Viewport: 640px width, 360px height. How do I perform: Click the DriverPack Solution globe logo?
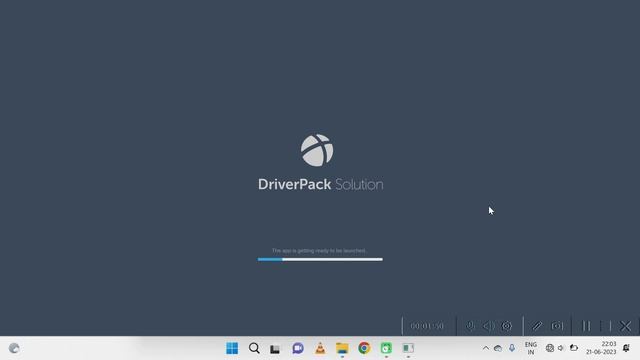pos(317,150)
